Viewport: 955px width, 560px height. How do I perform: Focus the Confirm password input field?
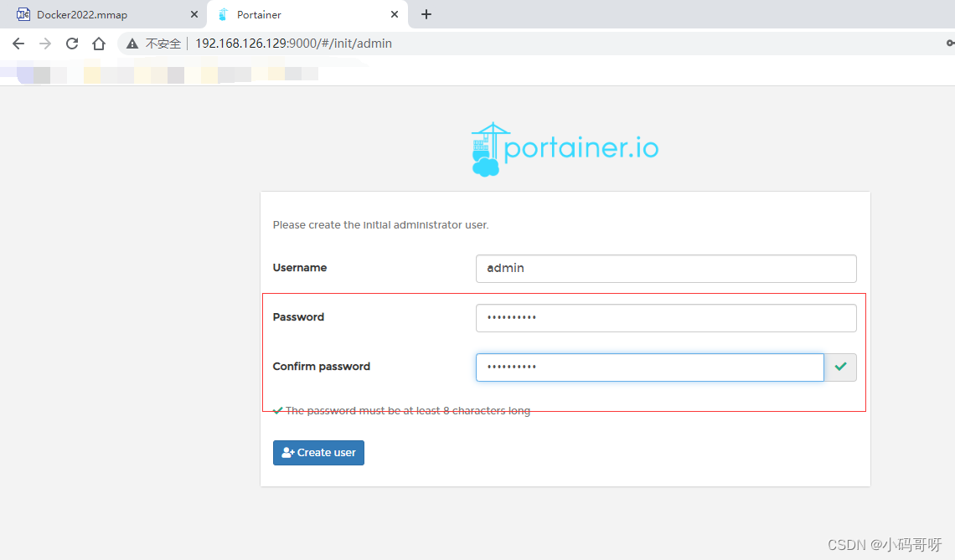(x=649, y=367)
